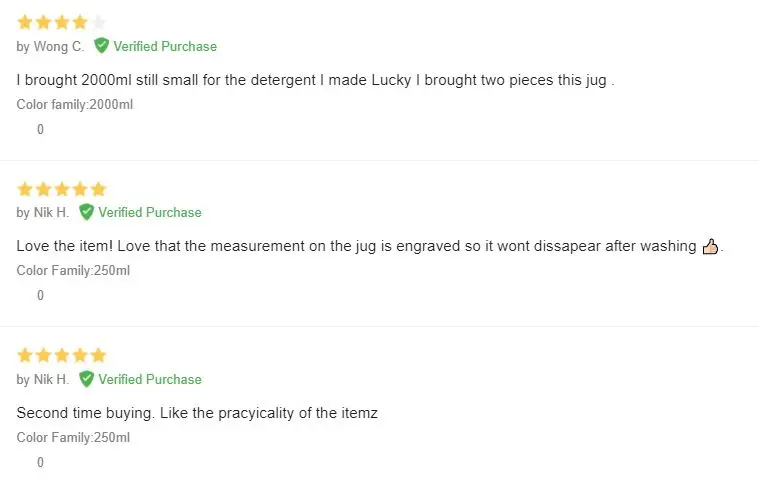This screenshot has height=480, width=759.
Task: Click the like count under 'Second time buying' review
Action: tap(40, 462)
